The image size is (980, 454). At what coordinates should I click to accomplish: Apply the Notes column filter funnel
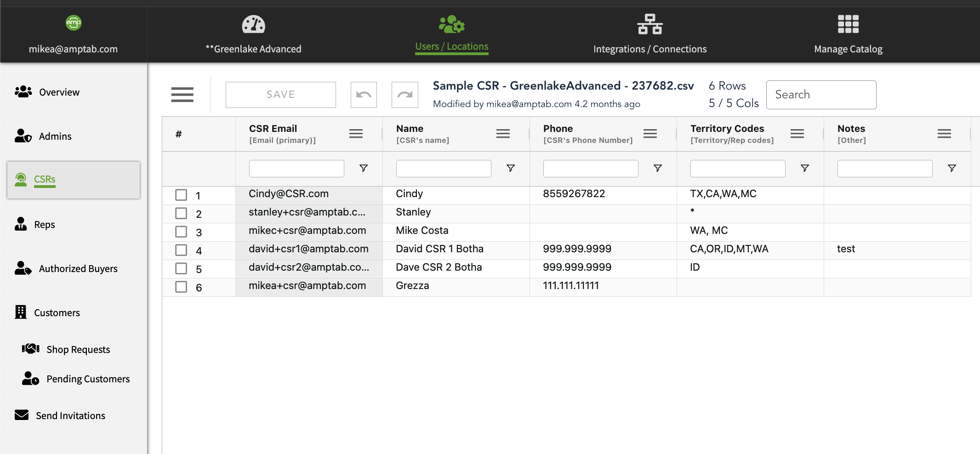click(952, 168)
